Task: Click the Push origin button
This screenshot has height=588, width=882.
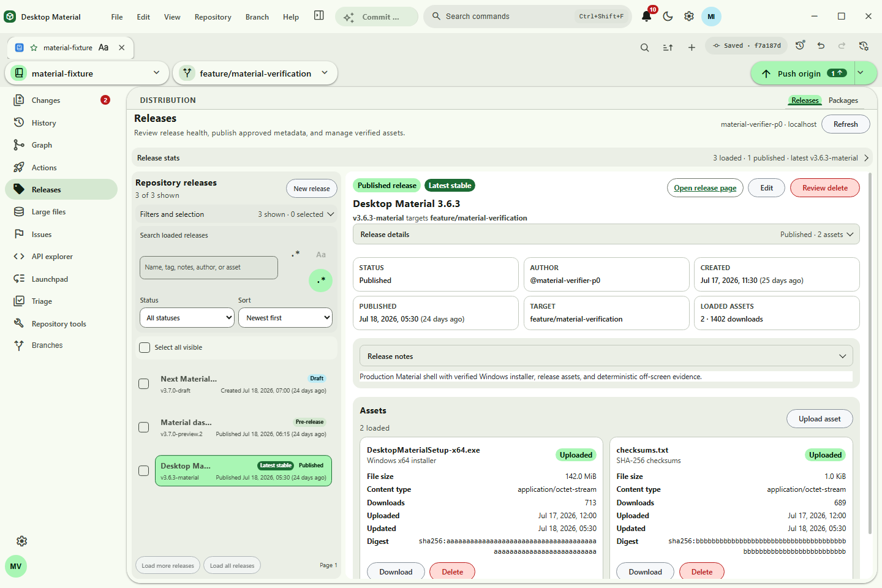Action: pos(804,73)
